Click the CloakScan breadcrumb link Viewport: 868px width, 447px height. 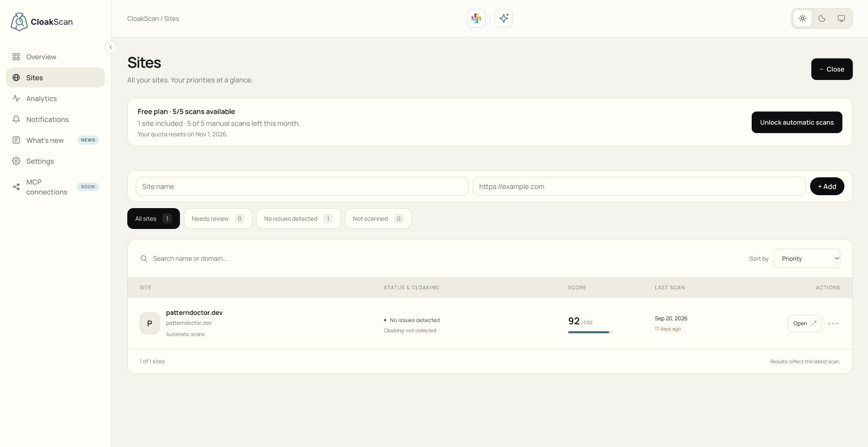tap(143, 18)
